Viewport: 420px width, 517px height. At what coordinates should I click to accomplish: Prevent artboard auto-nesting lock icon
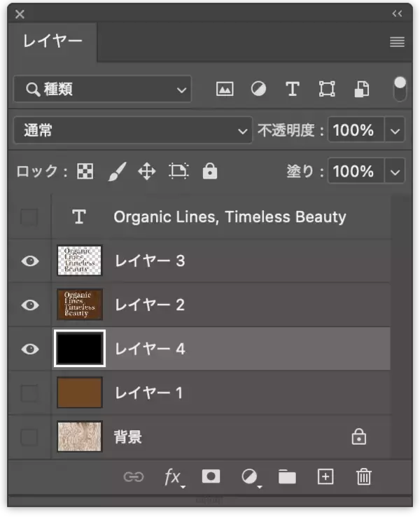[179, 171]
